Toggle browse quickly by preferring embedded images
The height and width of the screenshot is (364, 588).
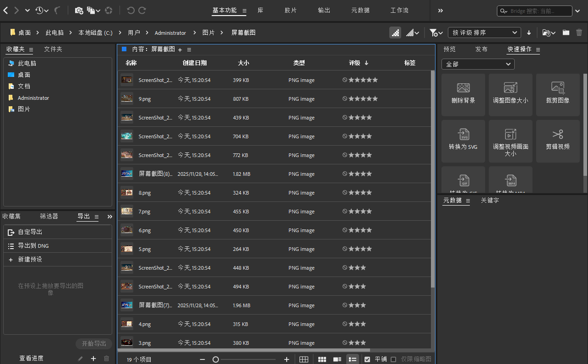(x=395, y=33)
